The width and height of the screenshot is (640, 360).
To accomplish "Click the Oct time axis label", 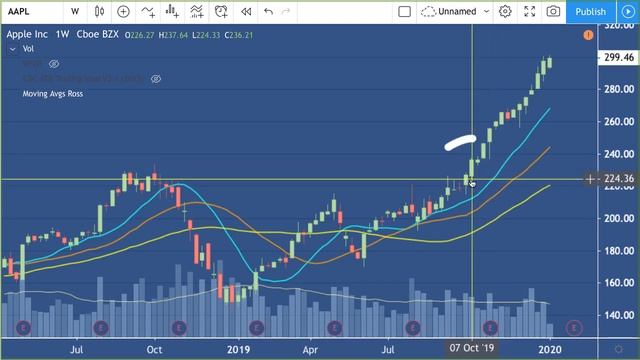I will click(154, 349).
